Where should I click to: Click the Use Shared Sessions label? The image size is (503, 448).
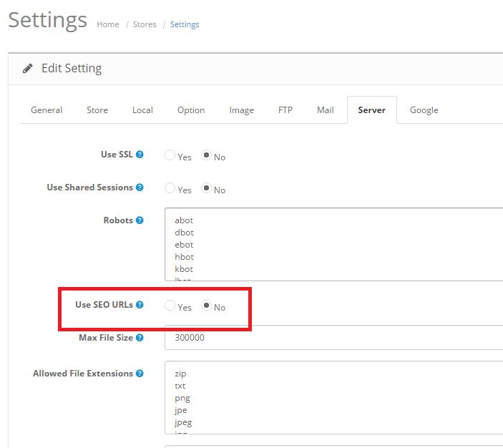(x=90, y=187)
